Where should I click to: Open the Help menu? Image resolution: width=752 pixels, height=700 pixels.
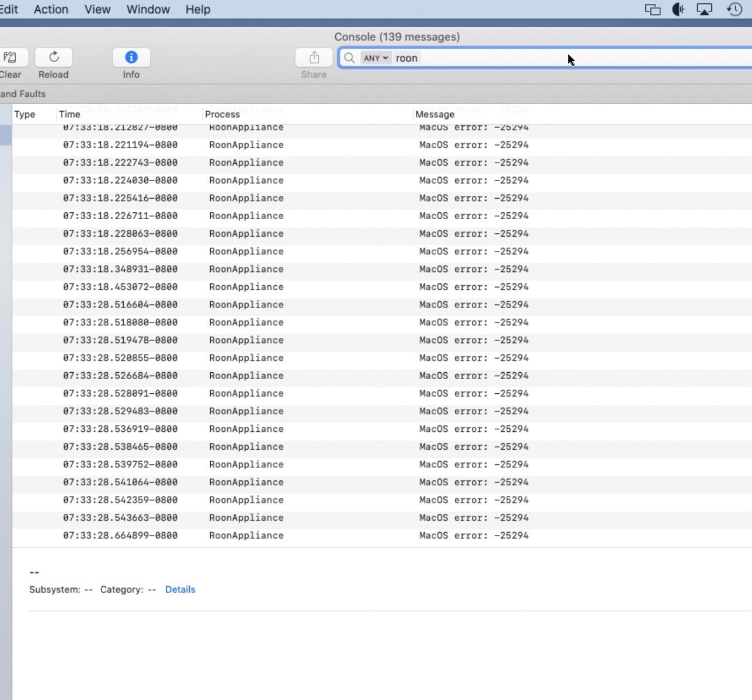(x=198, y=9)
